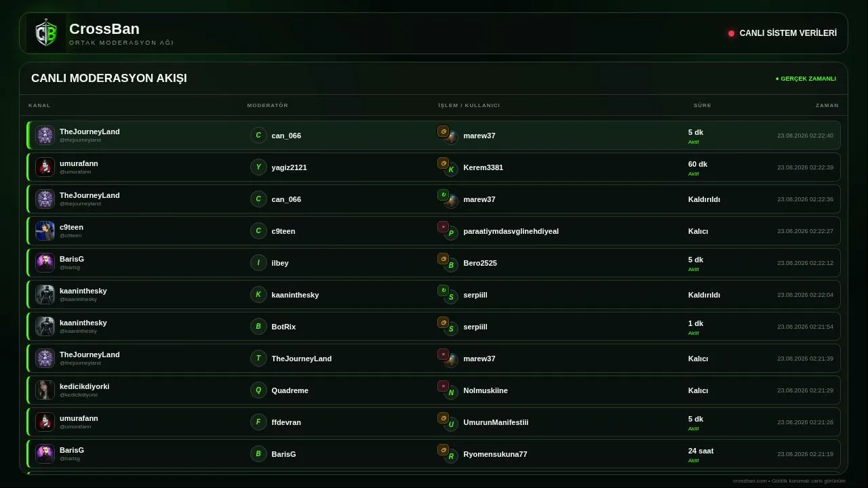
Task: Click the CrossBan shield logo
Action: pyautogui.click(x=46, y=33)
